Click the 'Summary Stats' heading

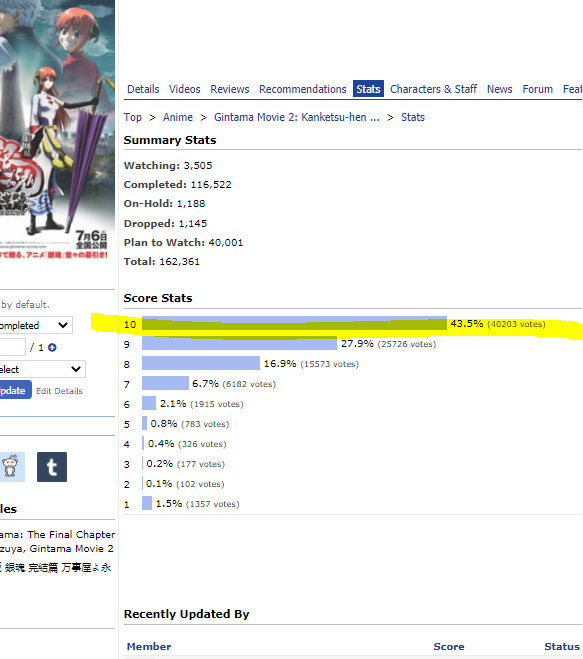pyautogui.click(x=170, y=140)
